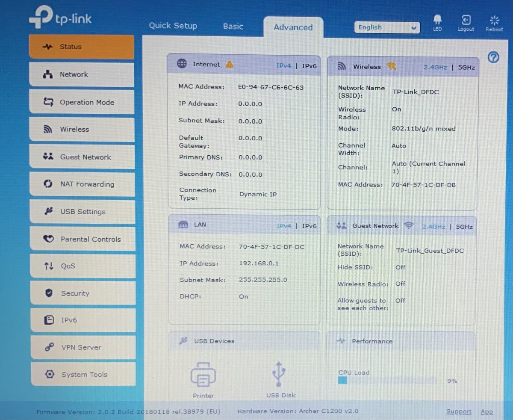Click the Guest Network people icon
Screen dimensions: 513x420
tap(341, 226)
